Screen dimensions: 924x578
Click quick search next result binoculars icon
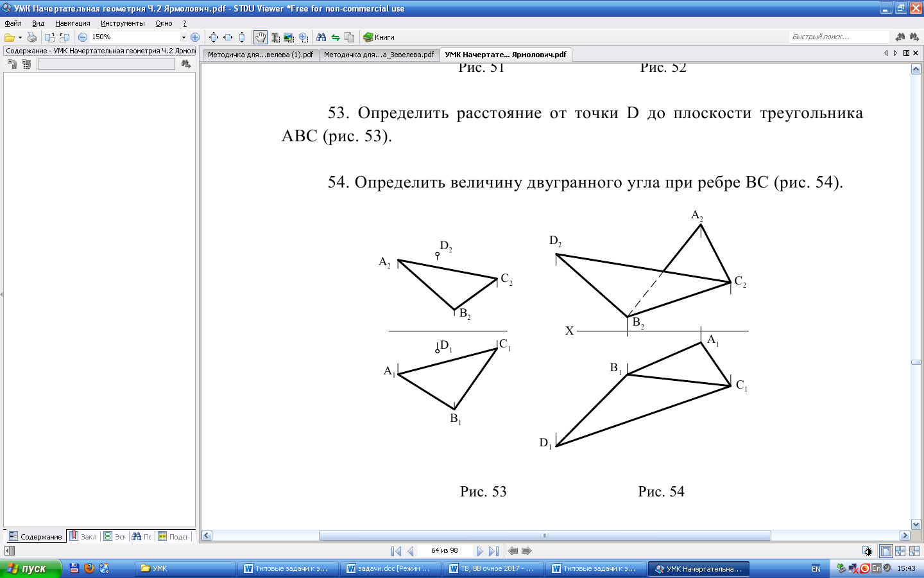coord(914,37)
